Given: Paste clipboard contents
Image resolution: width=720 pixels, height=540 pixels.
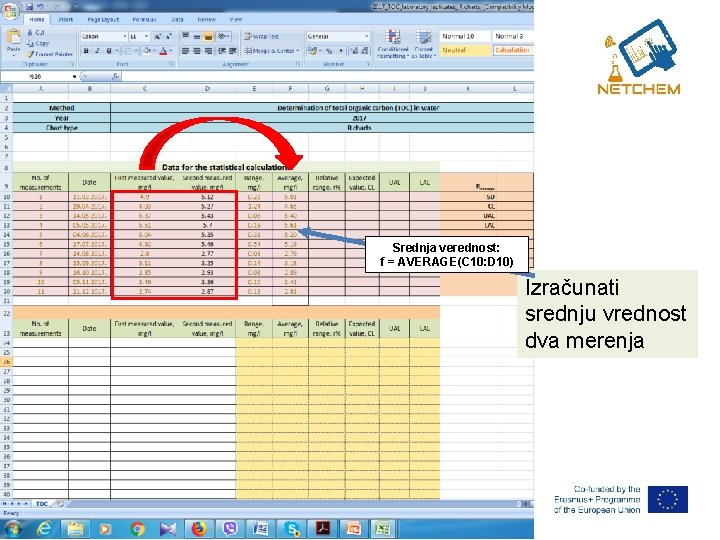Looking at the screenshot, I should click(13, 41).
